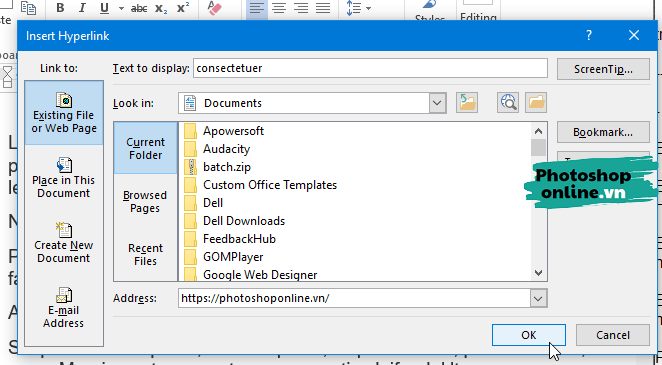Toggle Italic formatting in the ribbon
This screenshot has width=662, height=365.
(82, 8)
